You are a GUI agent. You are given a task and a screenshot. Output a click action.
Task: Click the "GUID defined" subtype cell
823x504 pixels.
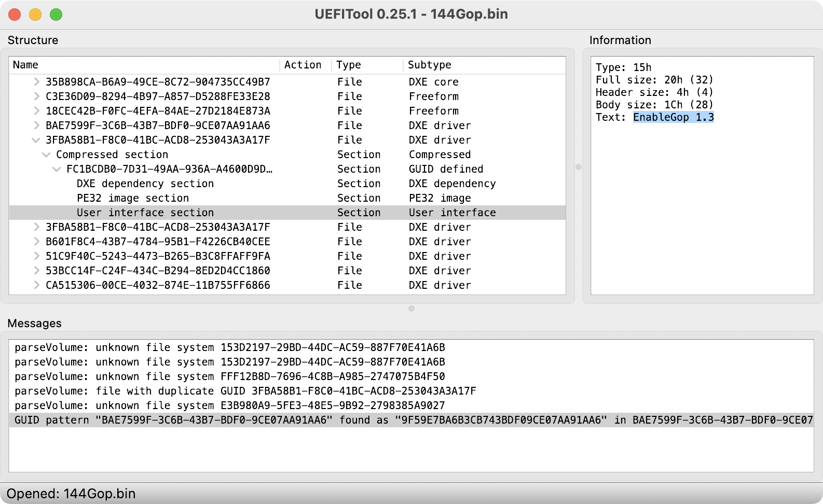446,169
